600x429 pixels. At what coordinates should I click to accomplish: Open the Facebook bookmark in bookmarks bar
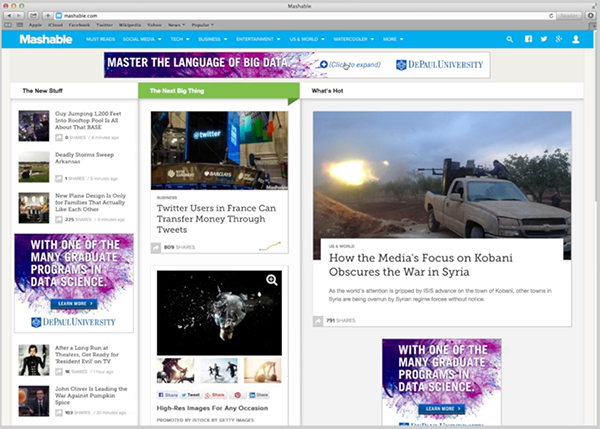point(79,25)
